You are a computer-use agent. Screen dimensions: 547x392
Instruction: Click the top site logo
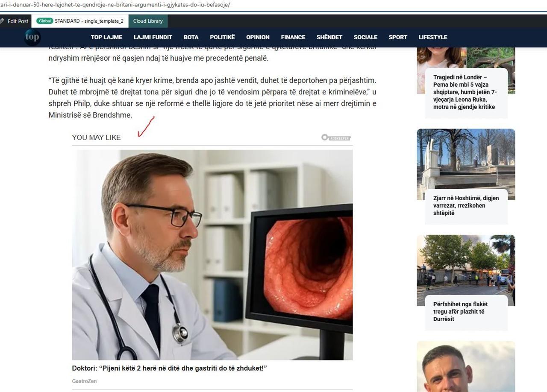pos(32,37)
